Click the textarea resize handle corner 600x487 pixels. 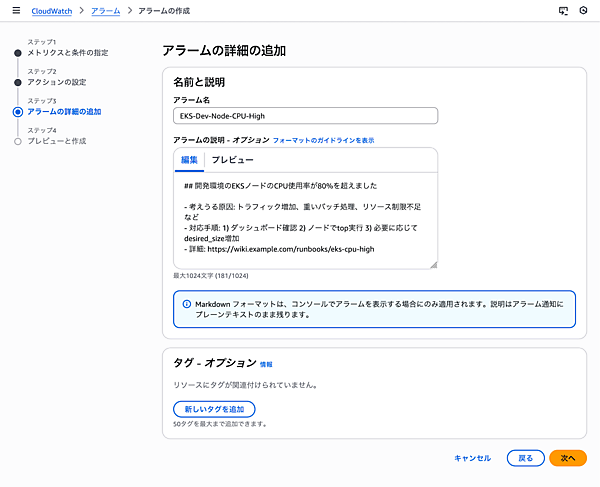tap(433, 265)
